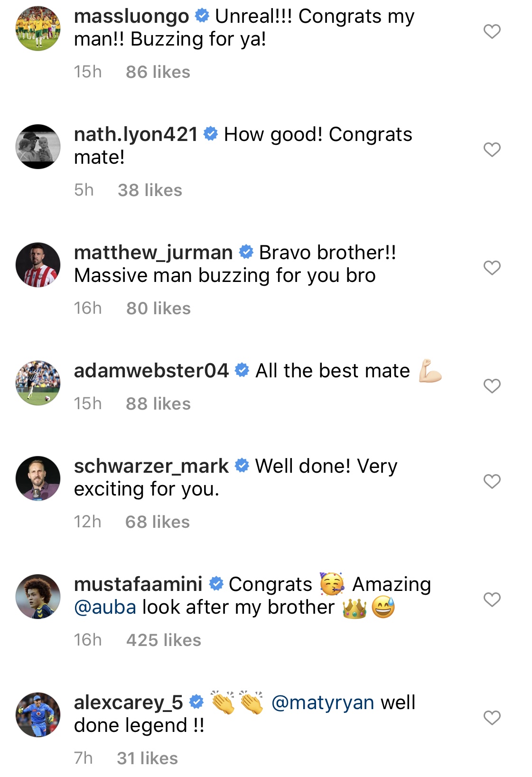The width and height of the screenshot is (532, 777).
Task: Like schwarzer_mark's comment heart
Action: 492,481
